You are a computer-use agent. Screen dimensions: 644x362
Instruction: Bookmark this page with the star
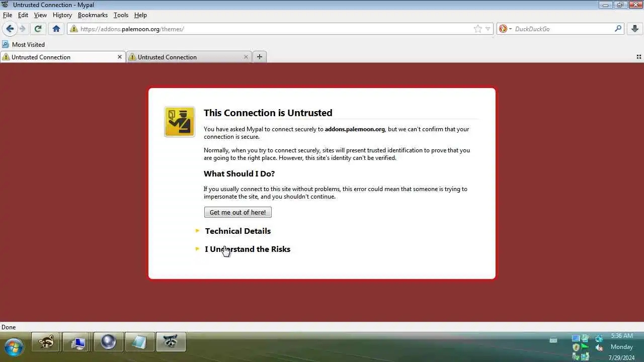point(478,29)
